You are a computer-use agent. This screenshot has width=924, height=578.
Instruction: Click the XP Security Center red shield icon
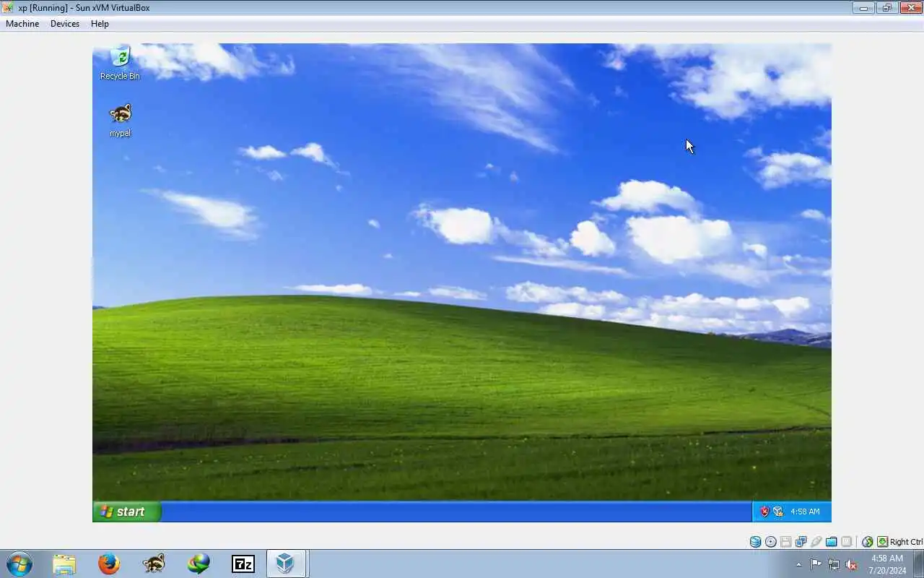pyautogui.click(x=764, y=512)
